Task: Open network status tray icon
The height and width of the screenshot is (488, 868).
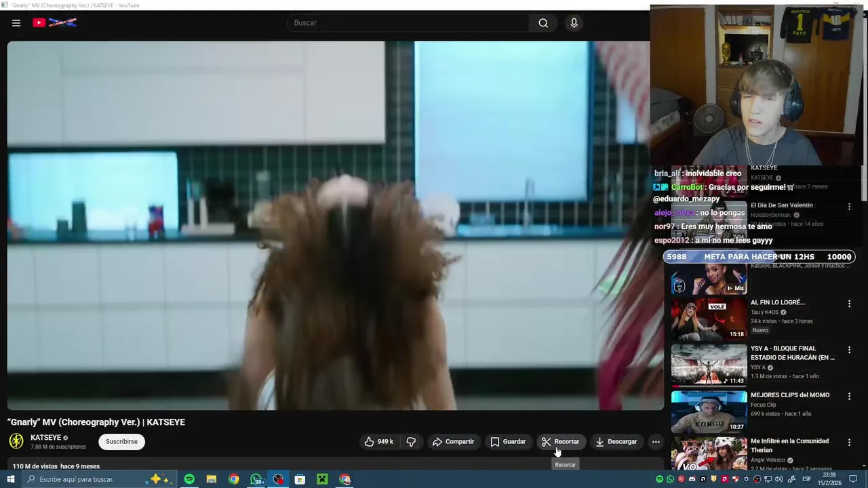Action: point(768,479)
